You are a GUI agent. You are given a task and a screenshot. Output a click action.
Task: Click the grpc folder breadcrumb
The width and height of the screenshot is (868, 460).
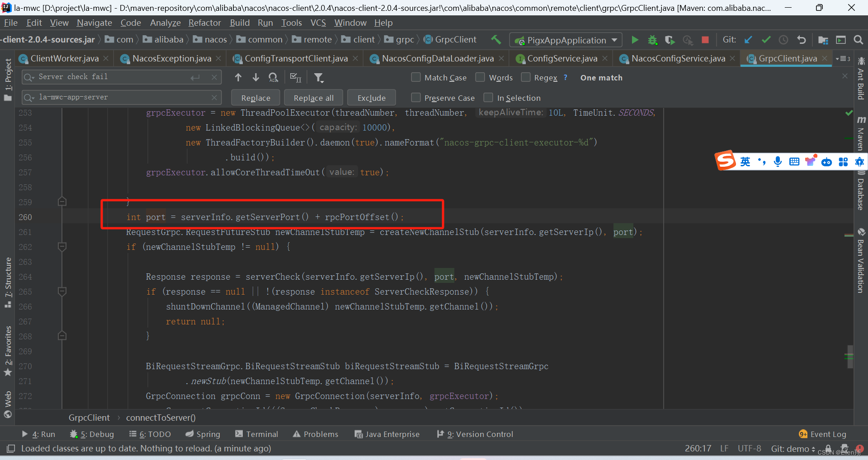[400, 40]
